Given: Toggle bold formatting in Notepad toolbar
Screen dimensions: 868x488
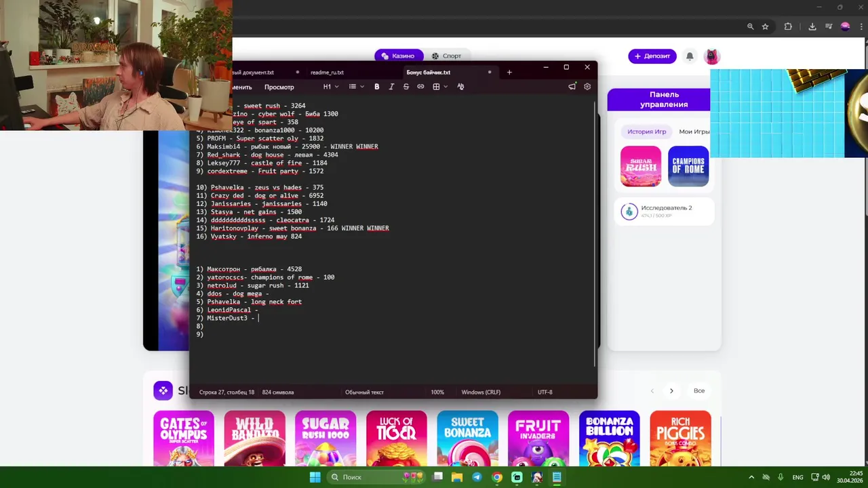Looking at the screenshot, I should [377, 87].
